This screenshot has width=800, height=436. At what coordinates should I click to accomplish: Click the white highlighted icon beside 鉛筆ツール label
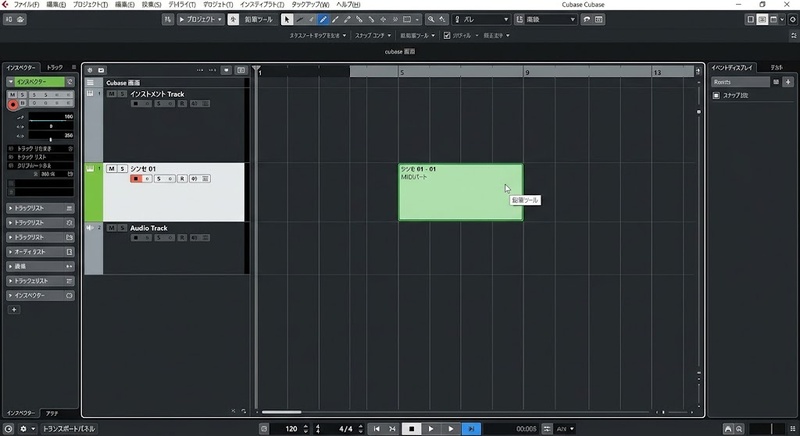coord(233,19)
